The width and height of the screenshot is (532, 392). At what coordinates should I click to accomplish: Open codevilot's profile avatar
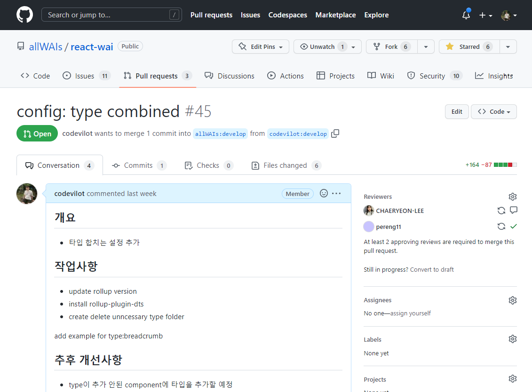point(27,194)
